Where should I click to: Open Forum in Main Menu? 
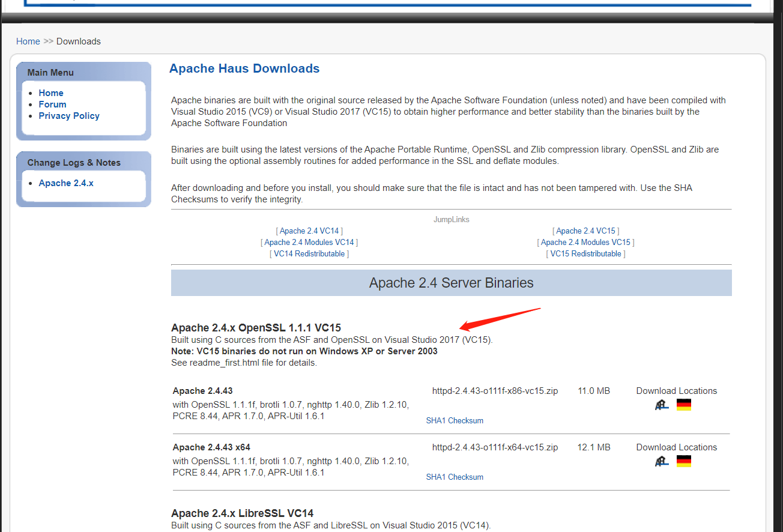tap(52, 104)
